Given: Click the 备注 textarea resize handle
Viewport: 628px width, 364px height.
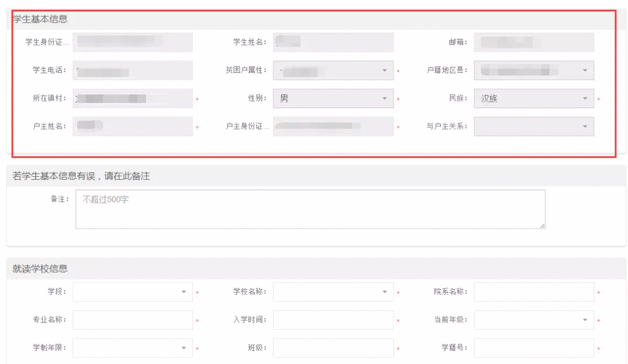Looking at the screenshot, I should 542,226.
